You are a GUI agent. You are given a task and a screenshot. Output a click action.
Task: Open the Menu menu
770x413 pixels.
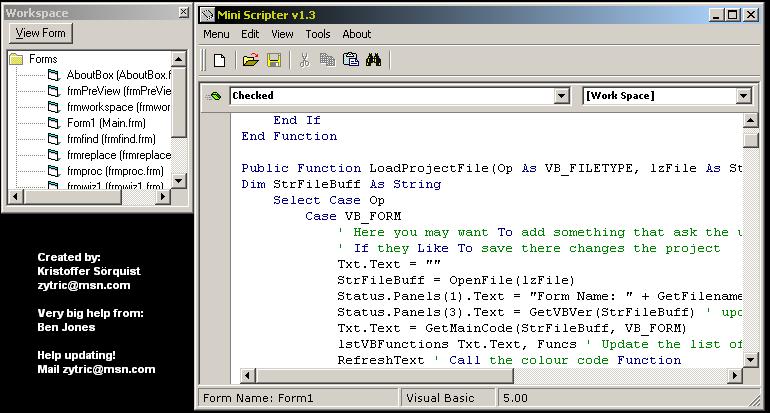coord(216,34)
